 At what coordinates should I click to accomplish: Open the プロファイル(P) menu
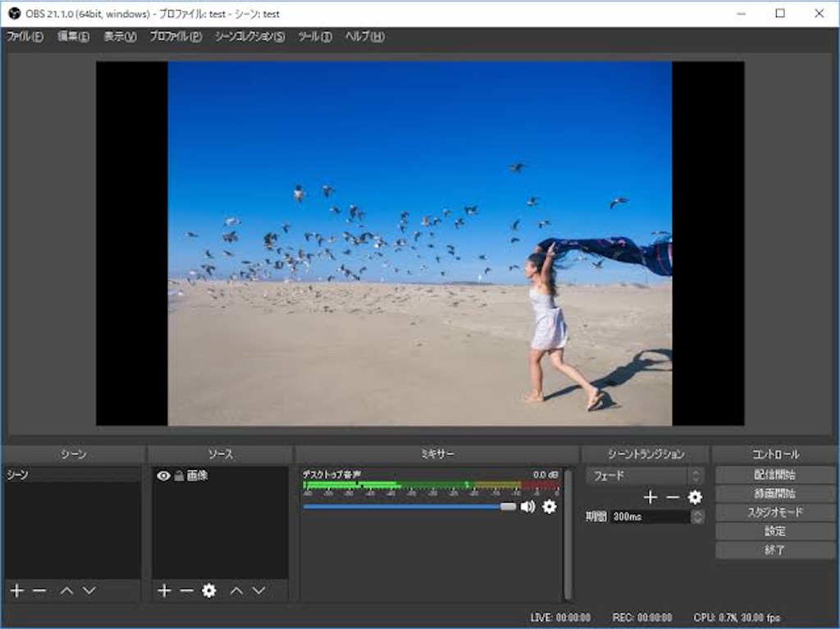(176, 36)
